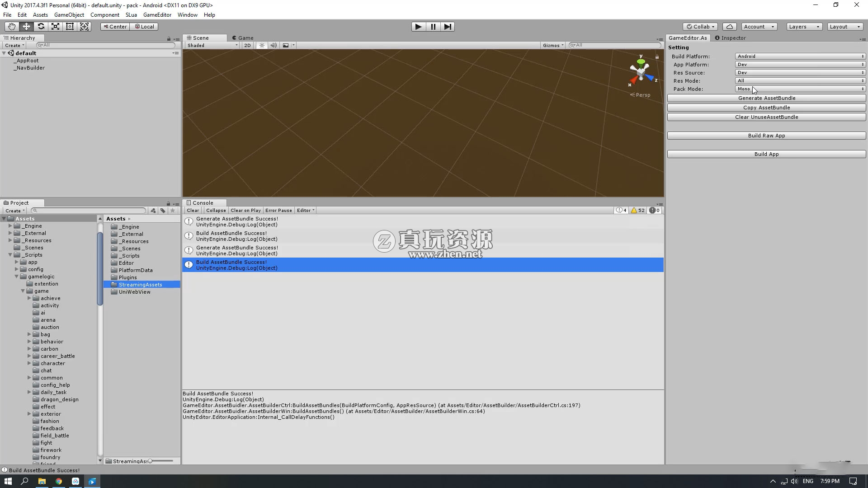Click the Hierarchy search field
Image resolution: width=868 pixels, height=488 pixels.
click(105, 45)
